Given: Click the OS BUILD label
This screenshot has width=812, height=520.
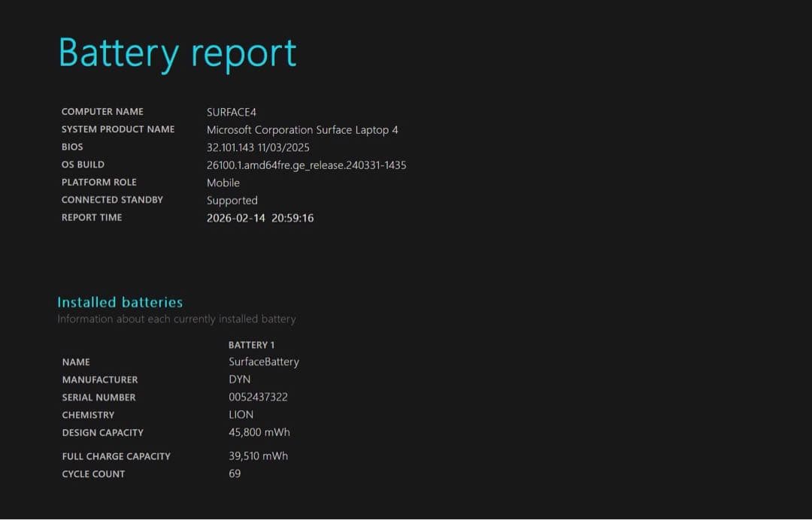Looking at the screenshot, I should (83, 165).
